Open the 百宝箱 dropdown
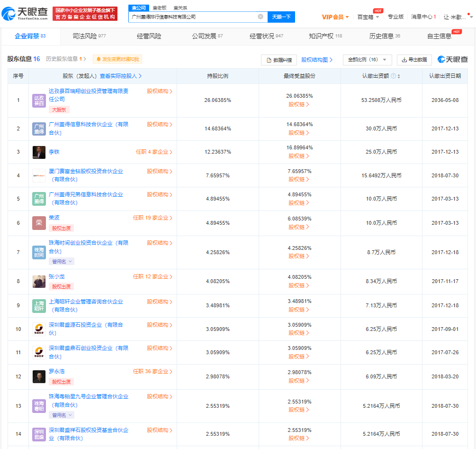The image size is (476, 449). click(368, 17)
